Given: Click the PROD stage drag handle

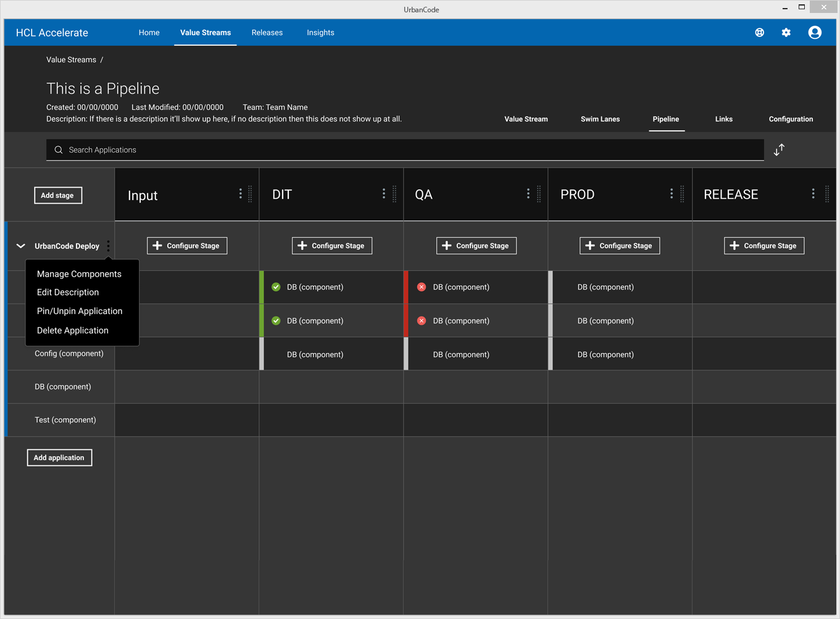Looking at the screenshot, I should 682,194.
